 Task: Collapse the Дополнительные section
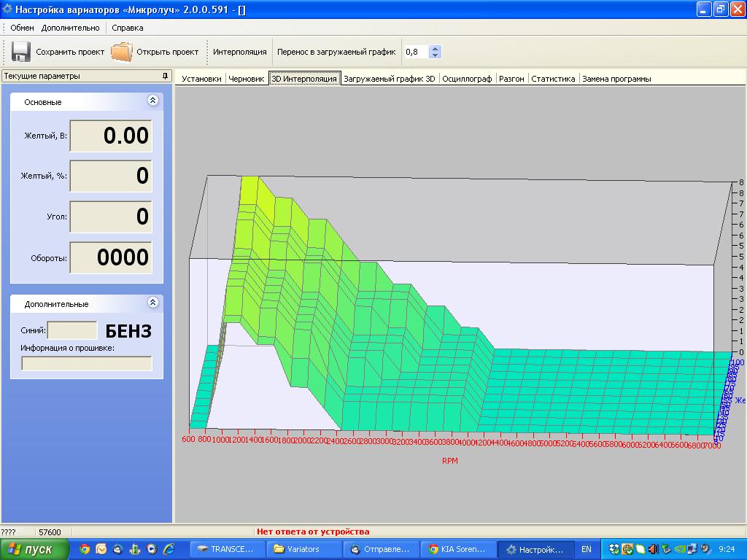(152, 303)
